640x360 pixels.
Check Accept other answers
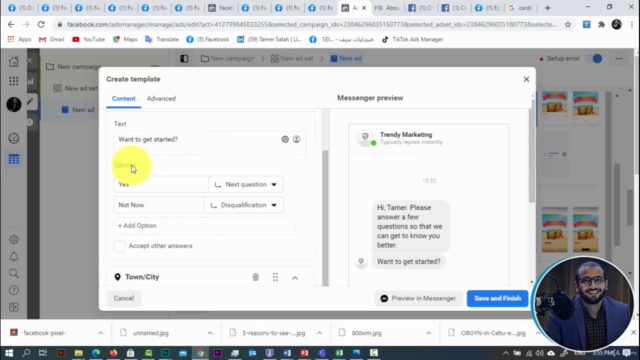point(119,246)
